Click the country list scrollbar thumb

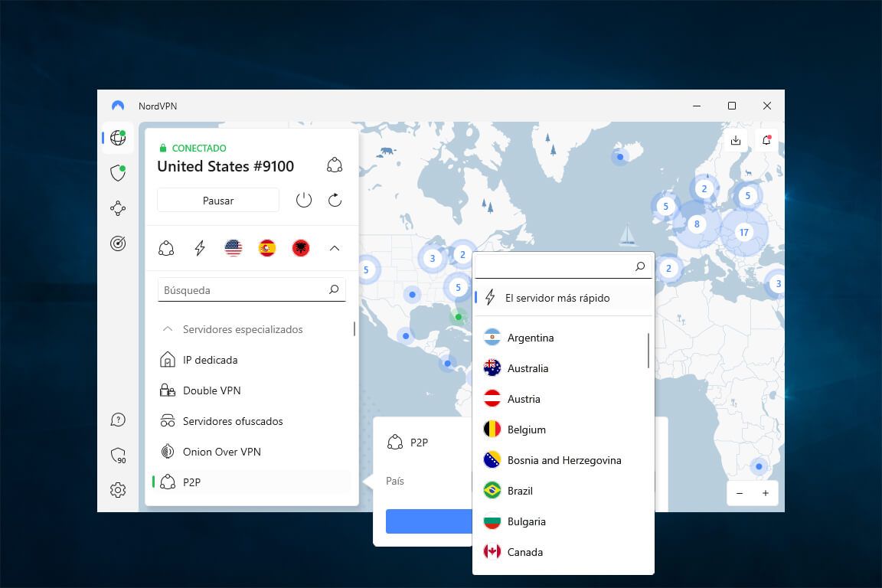pos(648,351)
